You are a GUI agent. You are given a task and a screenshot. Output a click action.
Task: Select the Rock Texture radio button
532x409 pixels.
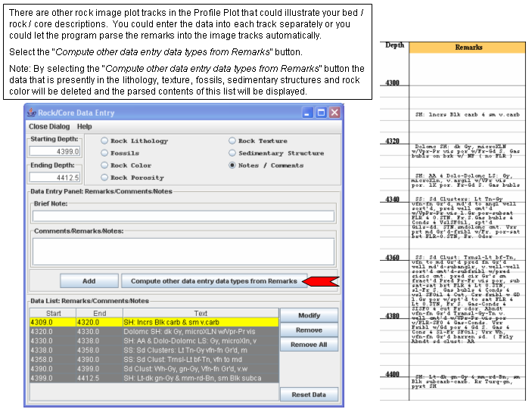[x=232, y=141]
